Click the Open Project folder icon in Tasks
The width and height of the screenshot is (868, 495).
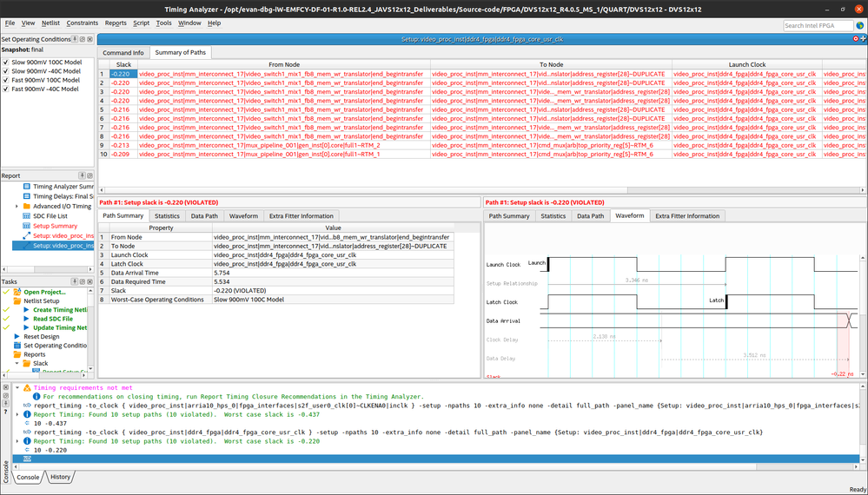pyautogui.click(x=17, y=293)
